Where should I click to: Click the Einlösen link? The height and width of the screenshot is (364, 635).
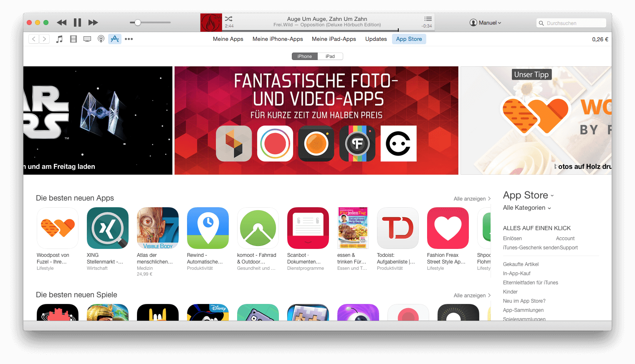(512, 238)
